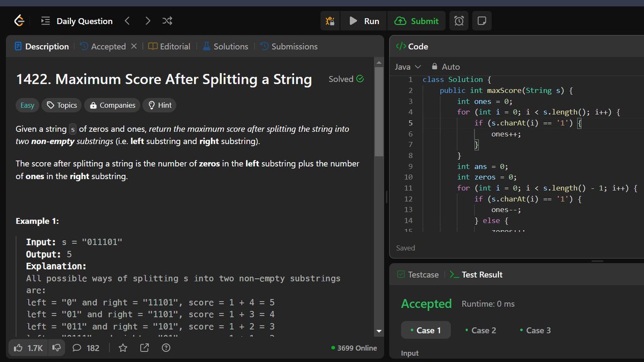Open the Java language dropdown
This screenshot has width=644, height=362.
pyautogui.click(x=408, y=67)
